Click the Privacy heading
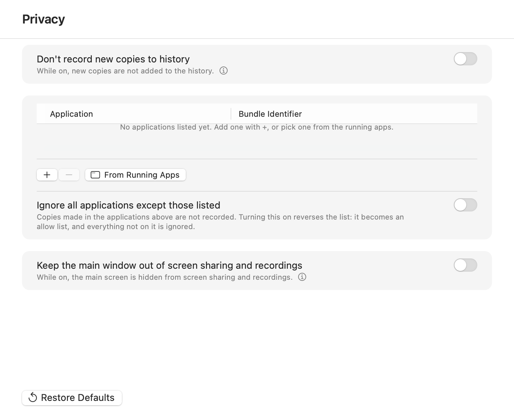The height and width of the screenshot is (420, 514). click(44, 19)
